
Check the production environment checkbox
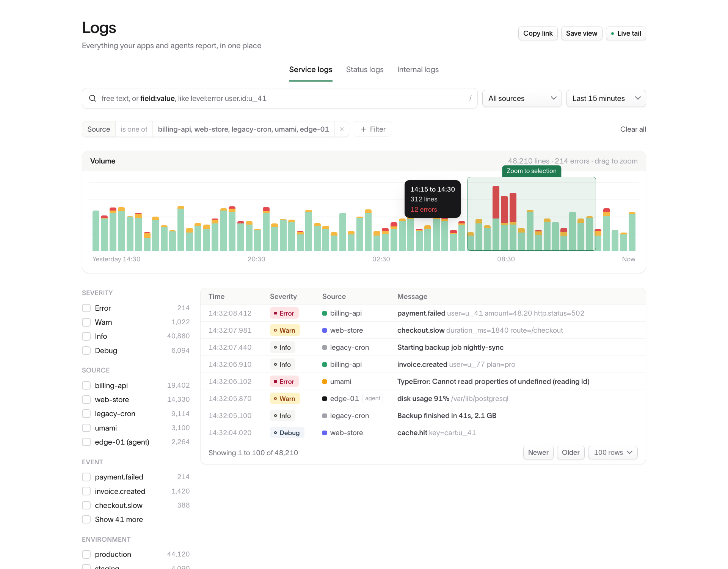pos(86,554)
